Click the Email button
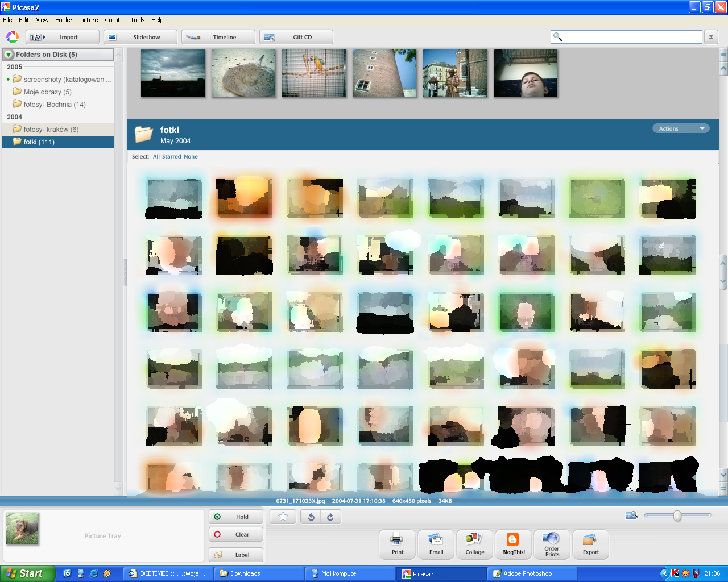Screen dimensions: 728x582 pyautogui.click(x=436, y=544)
